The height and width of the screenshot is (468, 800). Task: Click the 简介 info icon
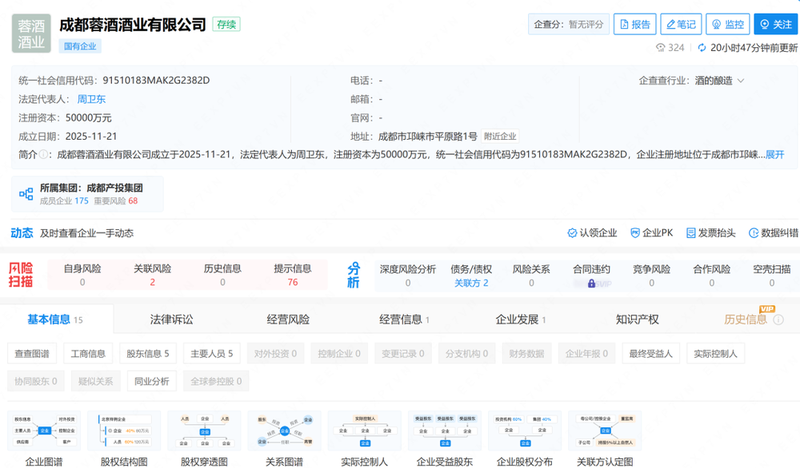tap(43, 154)
